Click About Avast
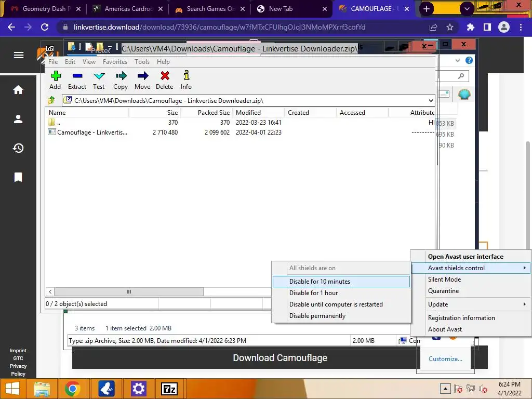 point(471,329)
